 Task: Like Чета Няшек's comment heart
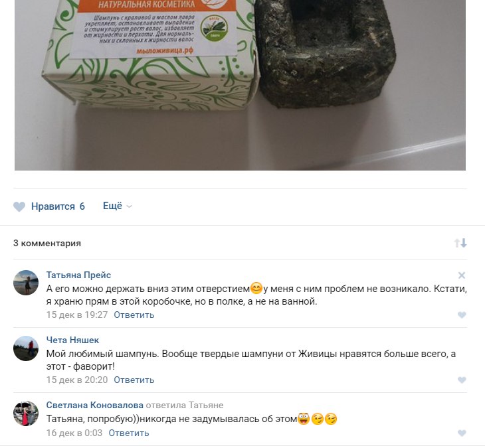(x=462, y=380)
